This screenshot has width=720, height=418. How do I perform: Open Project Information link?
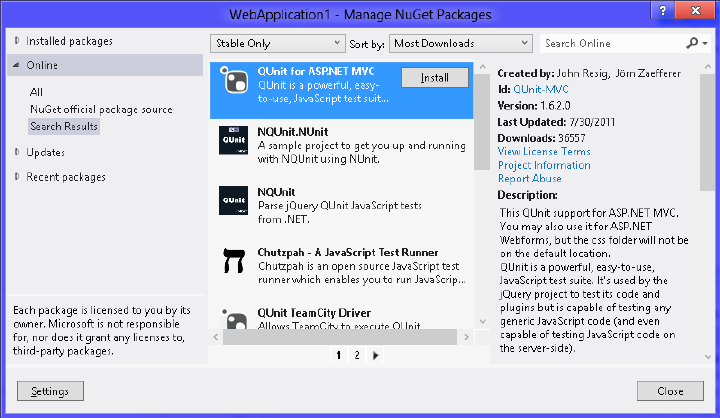click(544, 165)
